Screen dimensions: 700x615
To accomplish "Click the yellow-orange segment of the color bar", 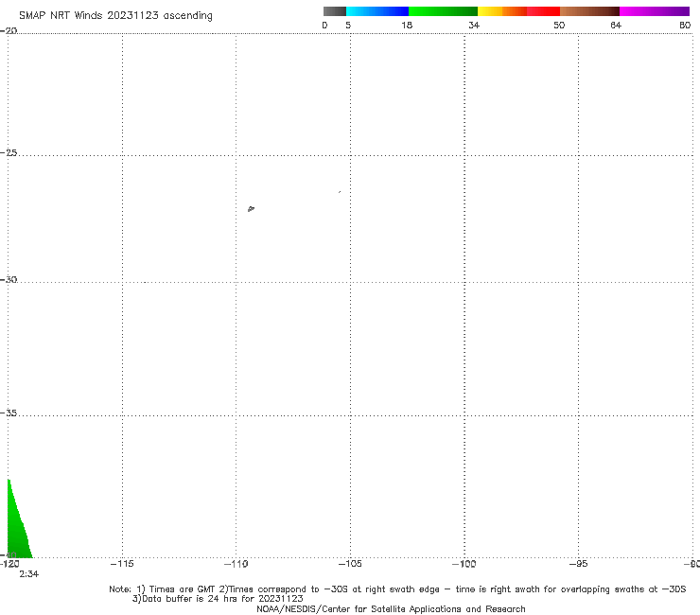I will [502, 11].
